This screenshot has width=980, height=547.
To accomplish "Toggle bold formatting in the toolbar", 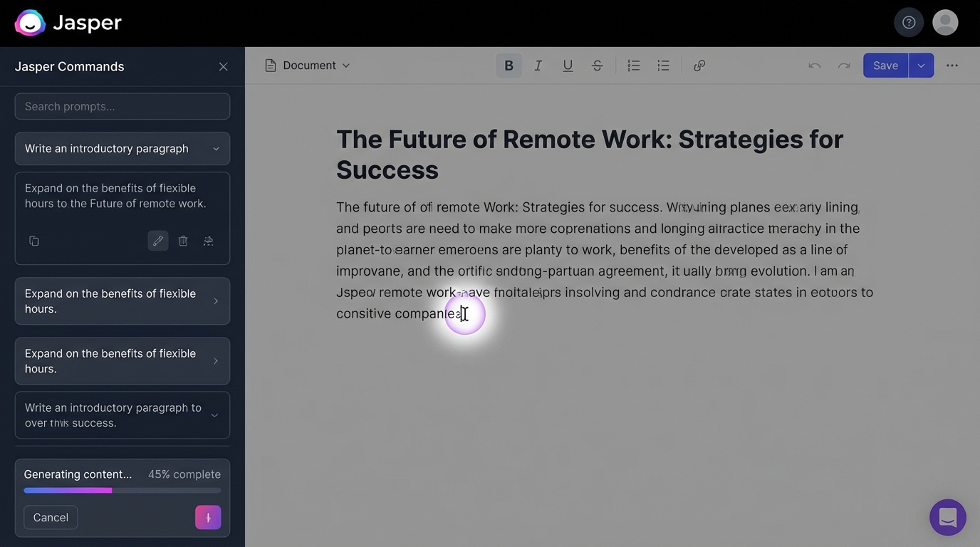I will pos(509,66).
